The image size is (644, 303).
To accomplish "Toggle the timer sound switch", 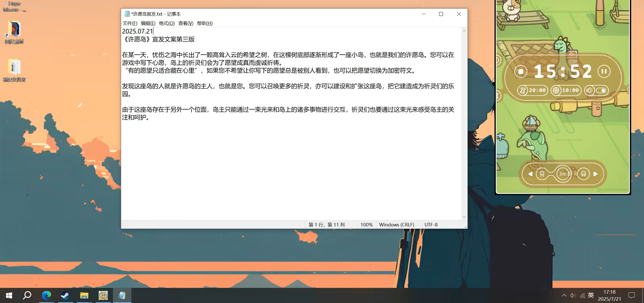I will coord(601,90).
